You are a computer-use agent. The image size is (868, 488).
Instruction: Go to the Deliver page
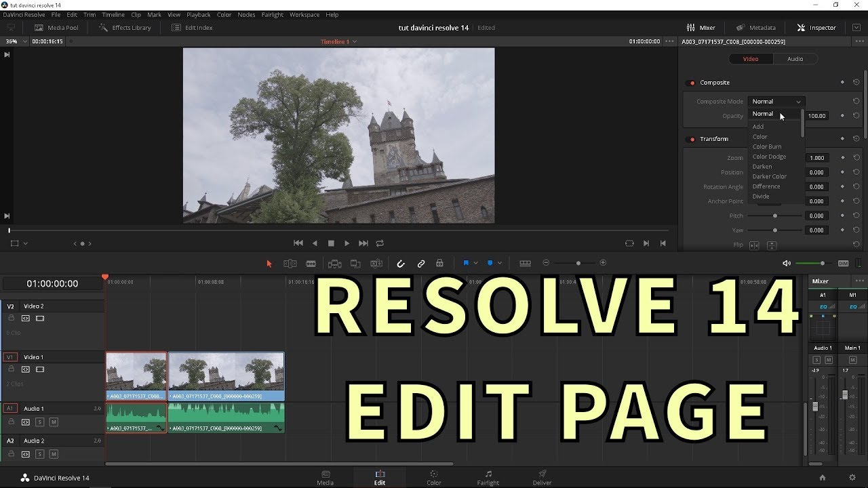(x=542, y=478)
